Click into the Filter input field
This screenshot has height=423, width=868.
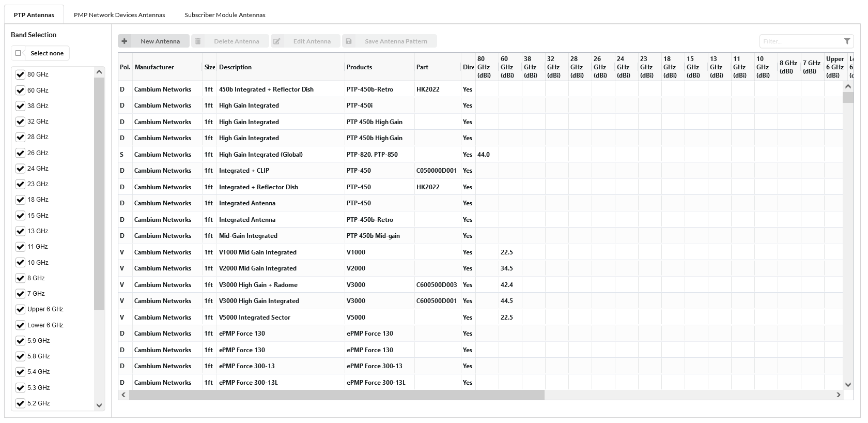tap(801, 41)
